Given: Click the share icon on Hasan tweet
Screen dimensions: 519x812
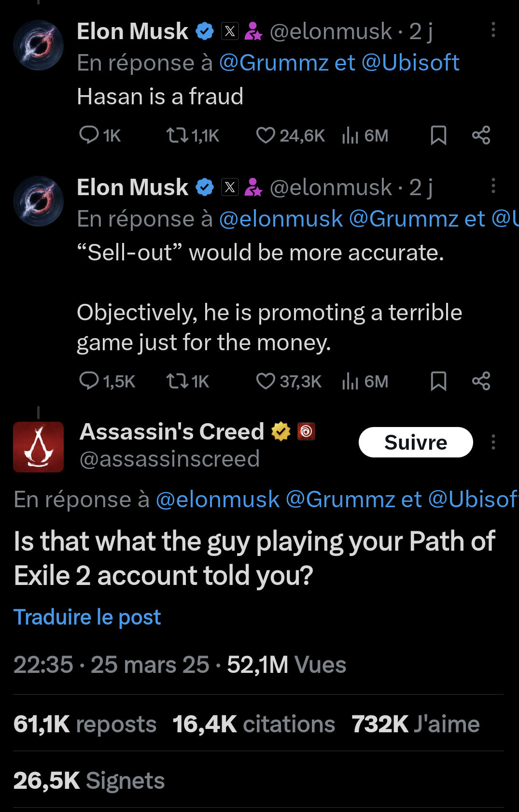Looking at the screenshot, I should 480,136.
